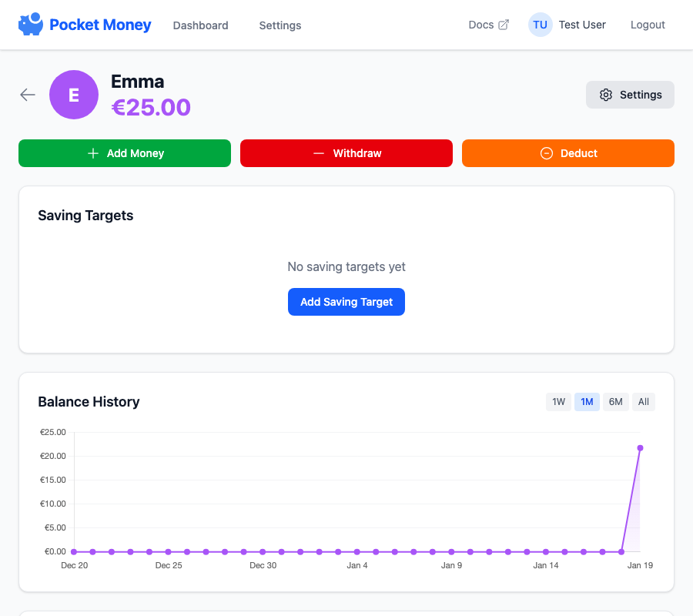This screenshot has width=693, height=616.
Task: Click Emma's purple E avatar
Action: click(74, 95)
